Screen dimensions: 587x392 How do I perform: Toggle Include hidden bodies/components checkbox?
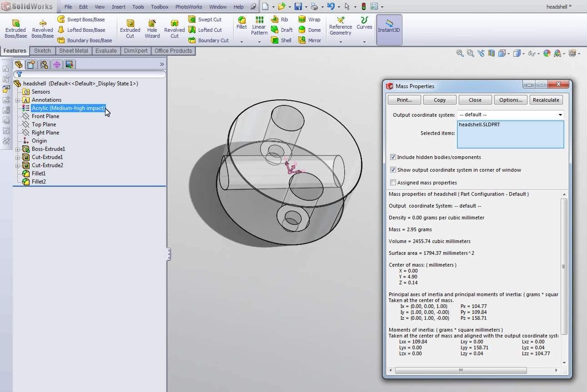pos(393,157)
